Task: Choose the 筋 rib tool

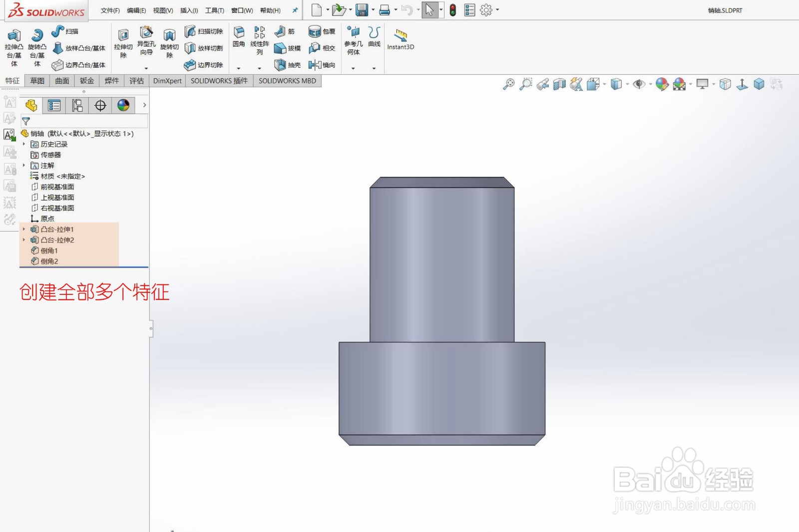Action: pyautogui.click(x=285, y=31)
